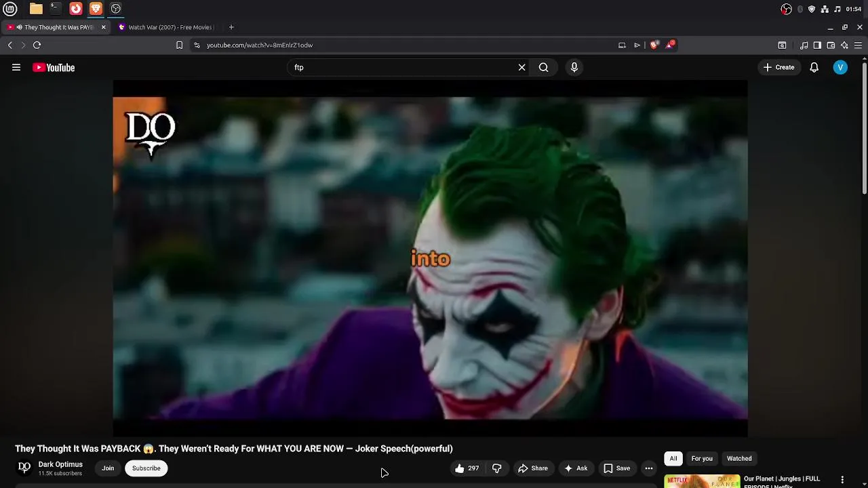This screenshot has height=488, width=868.
Task: Open more actions three-dot menu under video
Action: tap(649, 468)
